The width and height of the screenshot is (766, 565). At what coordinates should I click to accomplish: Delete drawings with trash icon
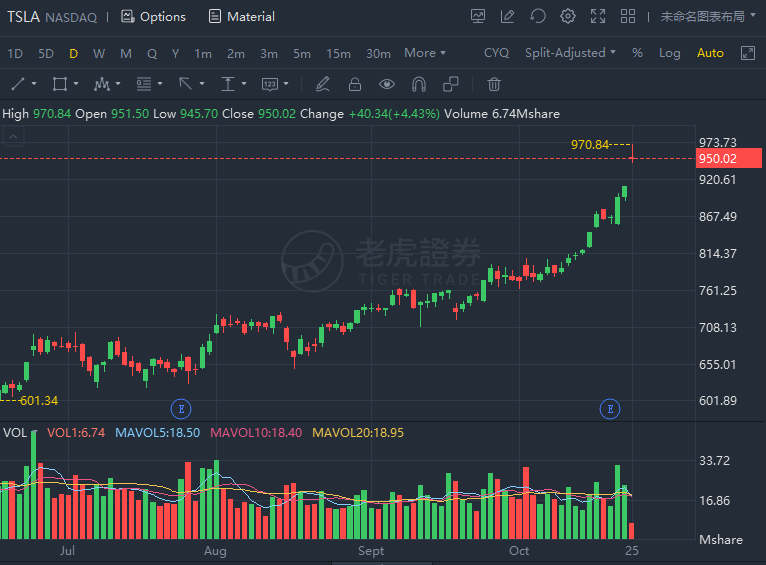[494, 84]
